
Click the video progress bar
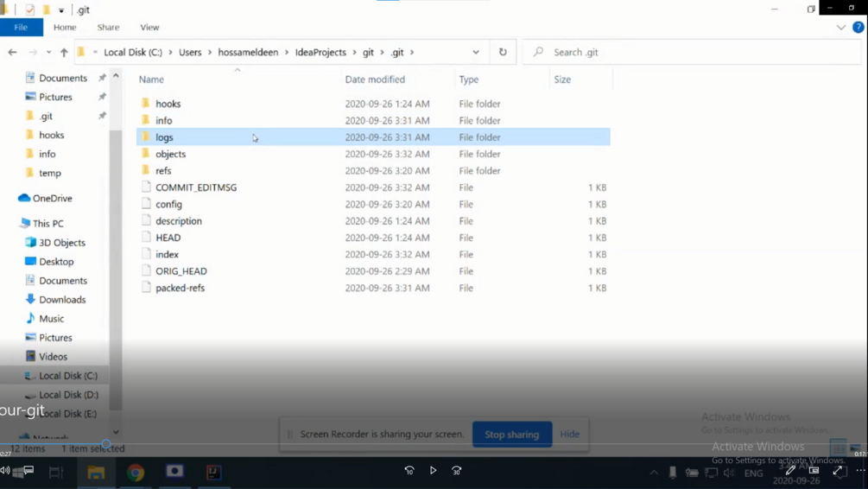(x=434, y=443)
